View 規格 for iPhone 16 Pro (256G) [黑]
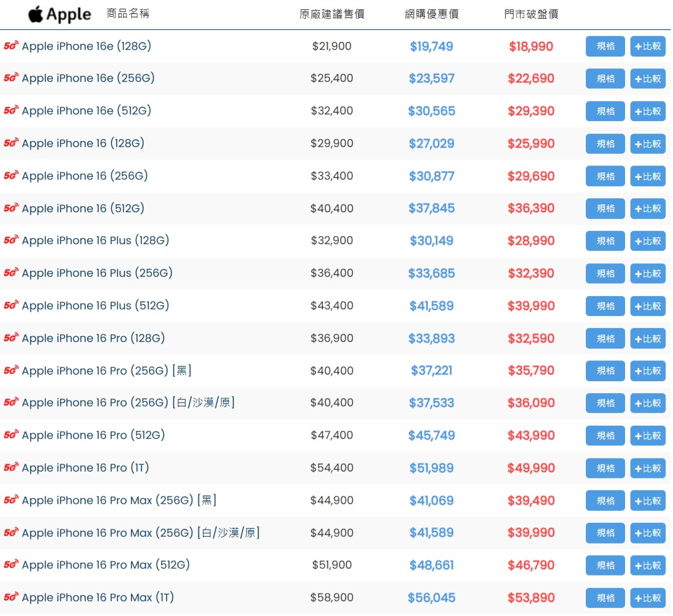 pyautogui.click(x=604, y=371)
